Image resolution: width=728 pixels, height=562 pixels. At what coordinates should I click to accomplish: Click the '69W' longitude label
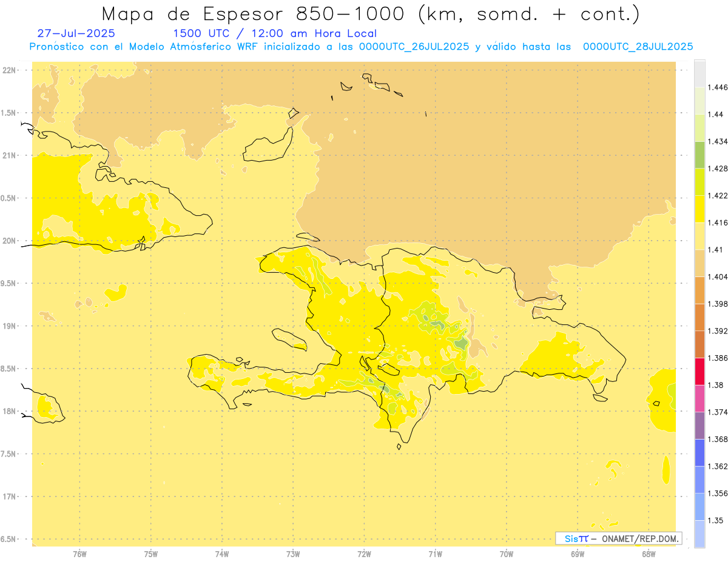coord(578,554)
